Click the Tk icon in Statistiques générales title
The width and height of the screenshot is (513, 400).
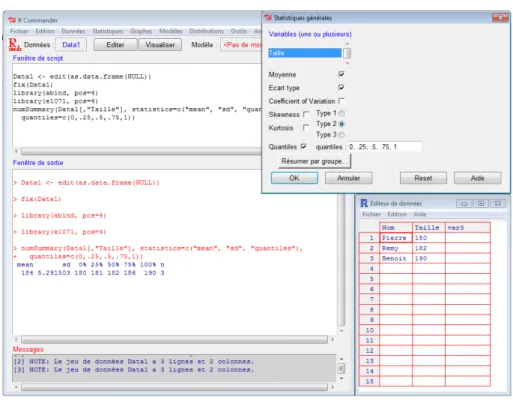[x=268, y=18]
